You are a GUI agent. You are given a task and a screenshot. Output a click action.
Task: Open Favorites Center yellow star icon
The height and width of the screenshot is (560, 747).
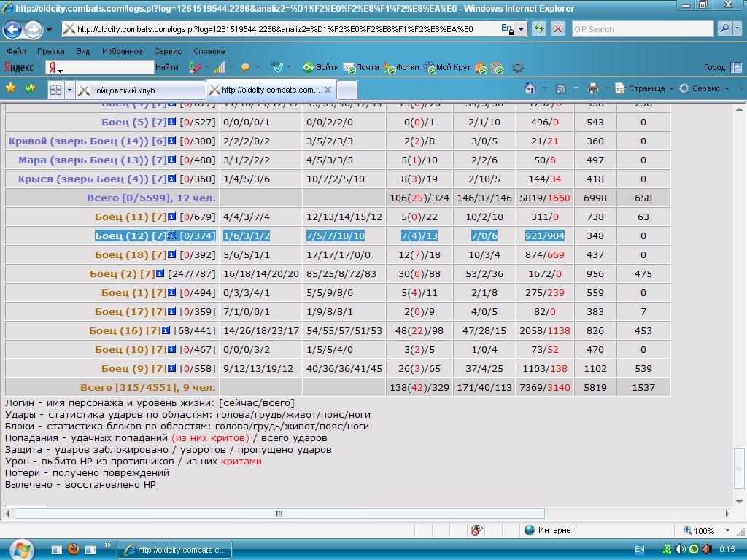(x=10, y=88)
